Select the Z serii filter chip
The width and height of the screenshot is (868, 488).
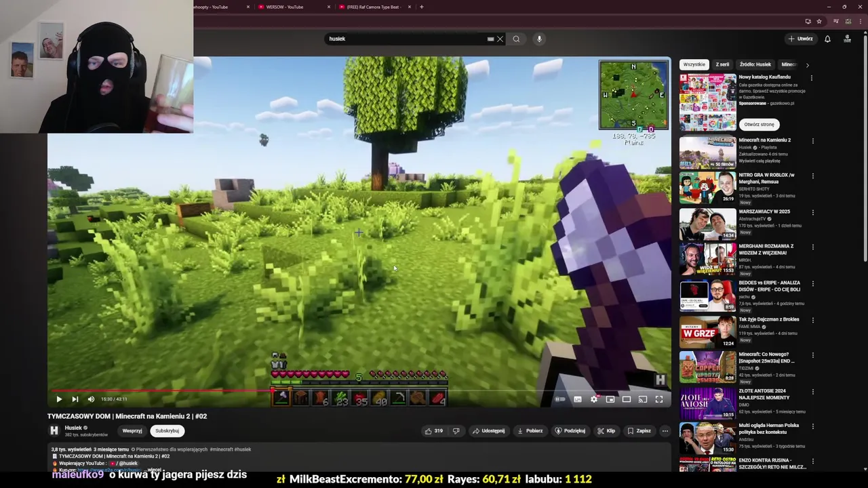[x=722, y=64]
